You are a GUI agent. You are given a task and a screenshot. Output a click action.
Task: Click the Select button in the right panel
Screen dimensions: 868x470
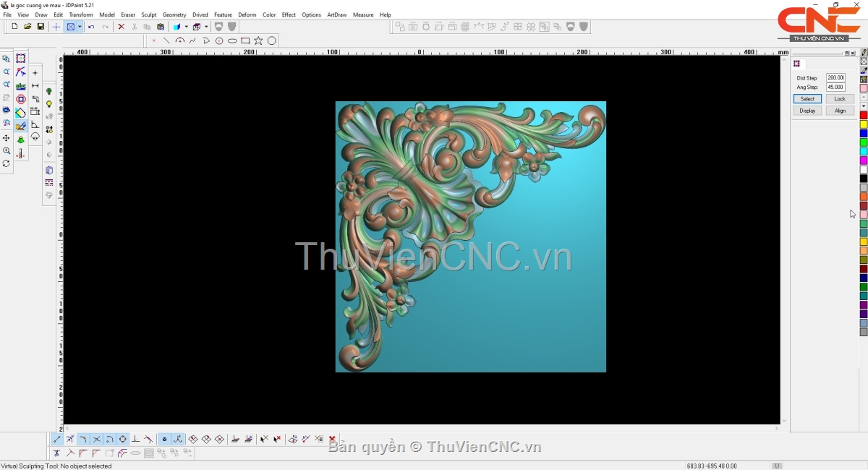click(807, 98)
